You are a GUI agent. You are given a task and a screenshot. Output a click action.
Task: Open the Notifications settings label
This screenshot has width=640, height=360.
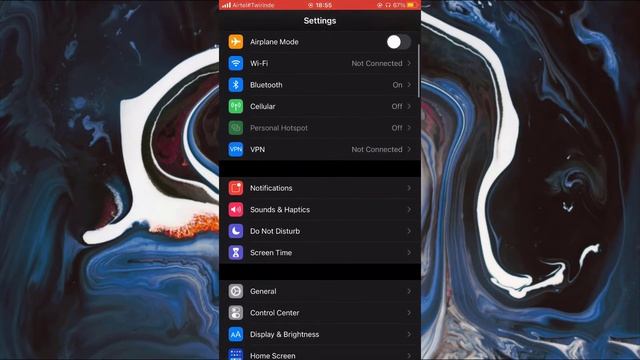pyautogui.click(x=271, y=188)
